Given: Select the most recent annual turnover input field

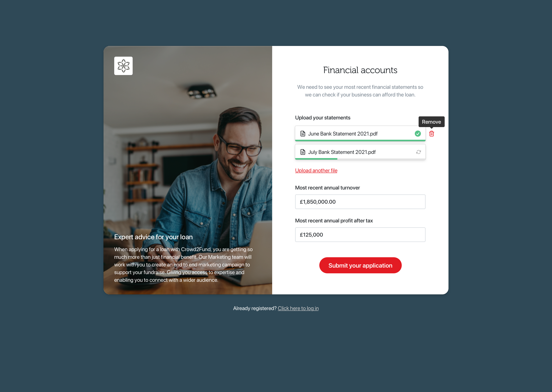Looking at the screenshot, I should (360, 202).
